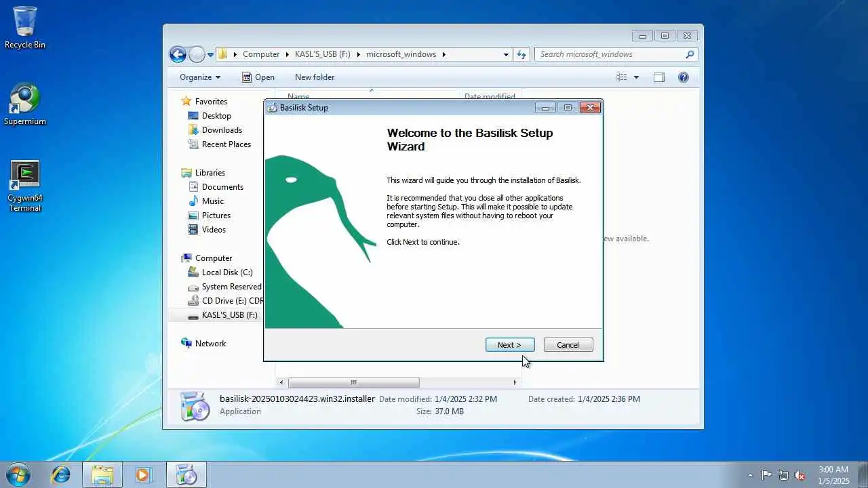Expand arrow after microsoft_windows breadcrumb
Screen dimensions: 868x488
[x=444, y=54]
